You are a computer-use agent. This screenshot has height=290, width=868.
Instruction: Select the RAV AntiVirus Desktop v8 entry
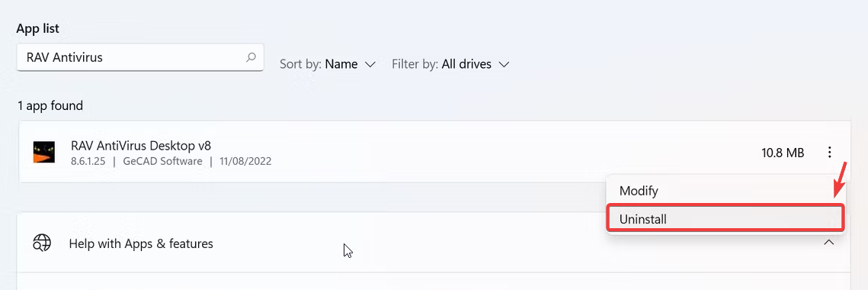tap(434, 151)
